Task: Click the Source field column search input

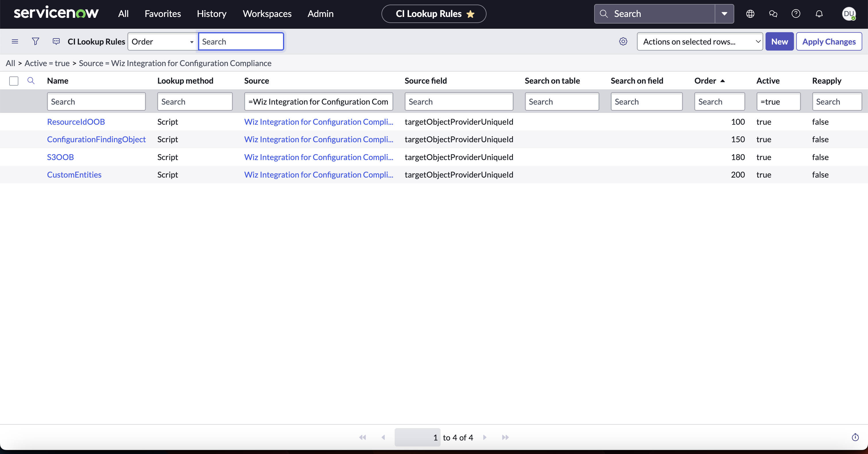Action: [458, 101]
